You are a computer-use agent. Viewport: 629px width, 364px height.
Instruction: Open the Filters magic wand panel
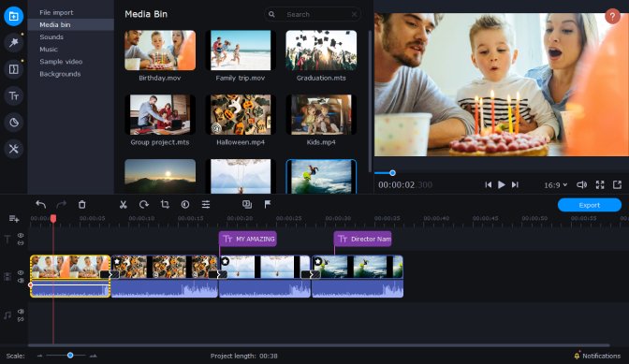tap(14, 42)
